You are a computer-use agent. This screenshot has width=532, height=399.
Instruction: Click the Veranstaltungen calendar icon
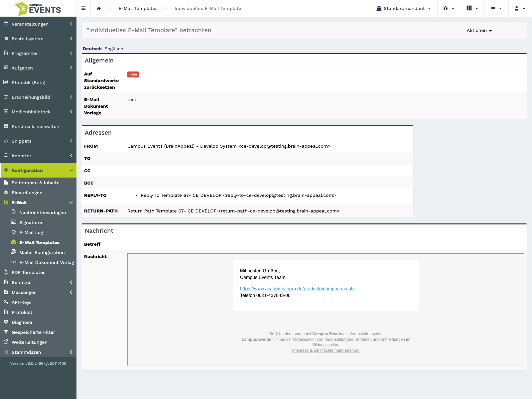coord(6,24)
